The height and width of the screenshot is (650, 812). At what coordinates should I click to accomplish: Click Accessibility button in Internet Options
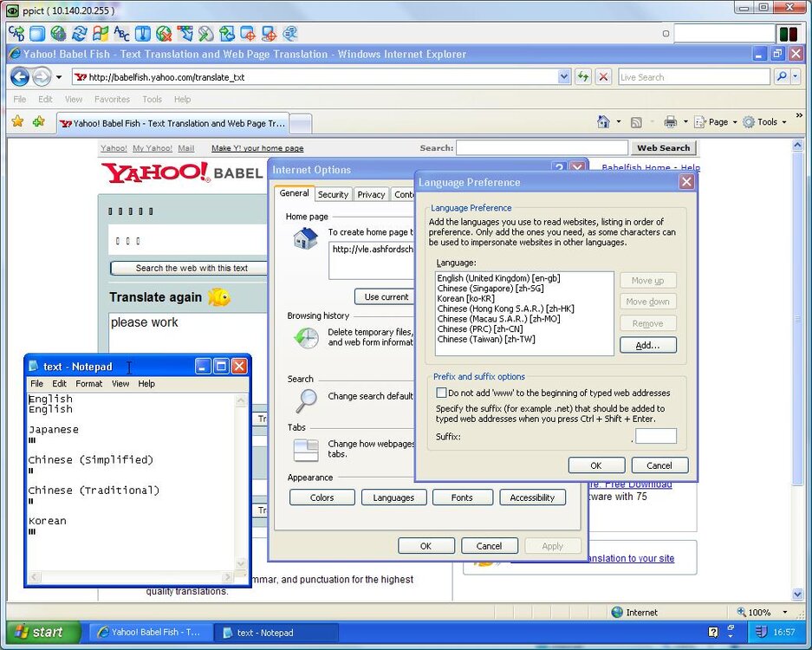coord(532,497)
